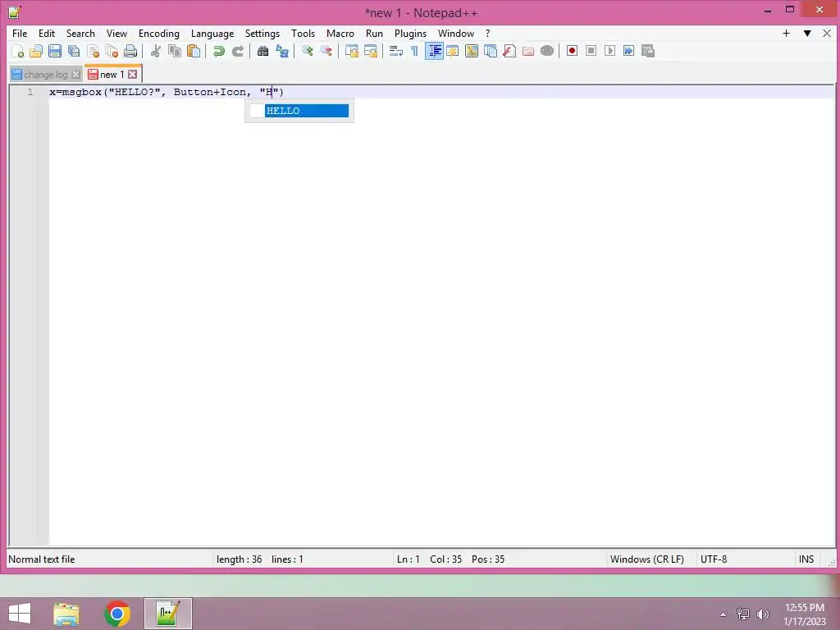This screenshot has height=630, width=840.
Task: Play back the recorded macro
Action: 609,51
